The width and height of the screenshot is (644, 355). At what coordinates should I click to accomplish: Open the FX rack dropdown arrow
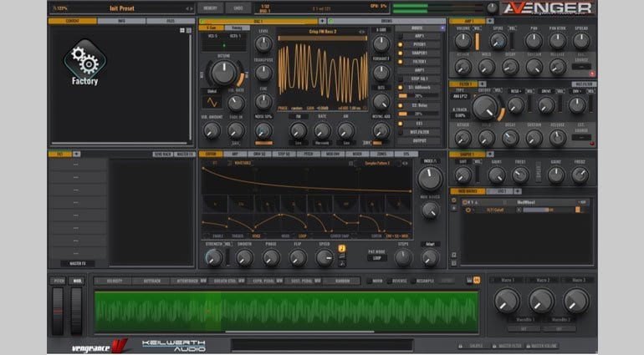tap(76, 155)
